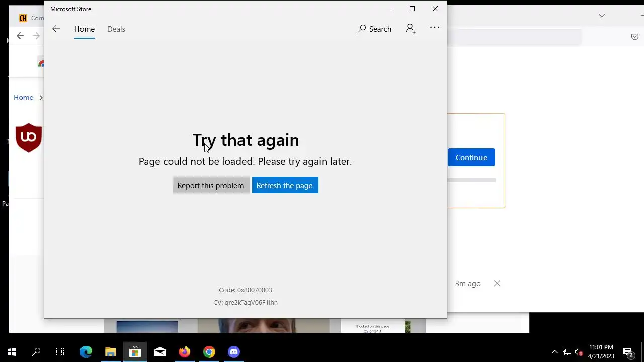The image size is (644, 362).
Task: Click the Microsoft Store taskbar icon
Action: 135,352
